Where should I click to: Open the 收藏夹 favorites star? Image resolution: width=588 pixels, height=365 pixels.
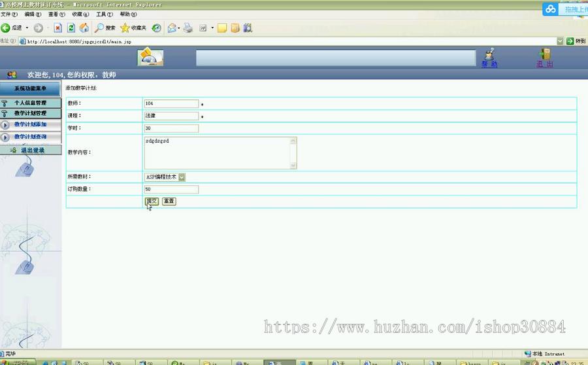(133, 27)
